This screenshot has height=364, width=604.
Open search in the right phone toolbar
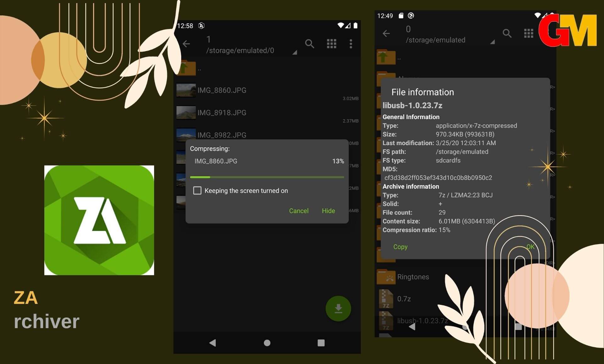point(507,33)
